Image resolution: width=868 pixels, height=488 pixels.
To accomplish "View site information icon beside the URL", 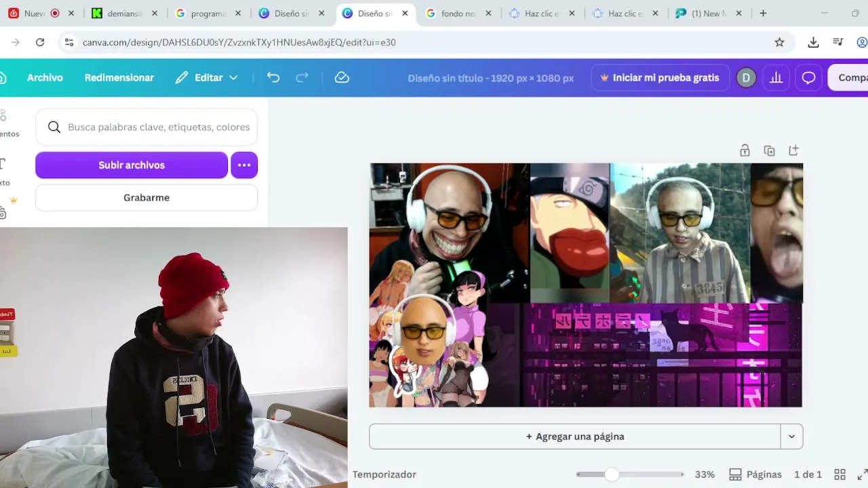I will pyautogui.click(x=68, y=42).
